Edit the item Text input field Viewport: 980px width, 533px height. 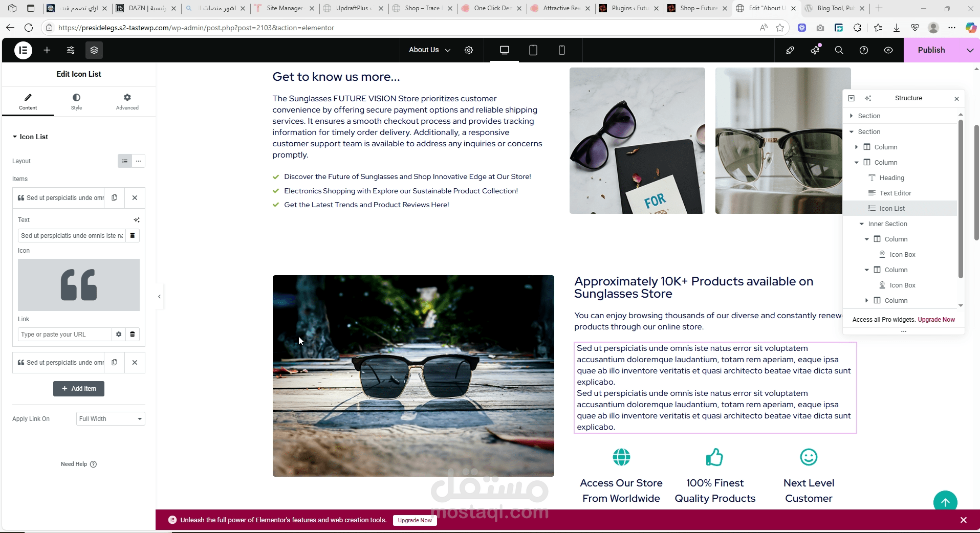click(72, 236)
